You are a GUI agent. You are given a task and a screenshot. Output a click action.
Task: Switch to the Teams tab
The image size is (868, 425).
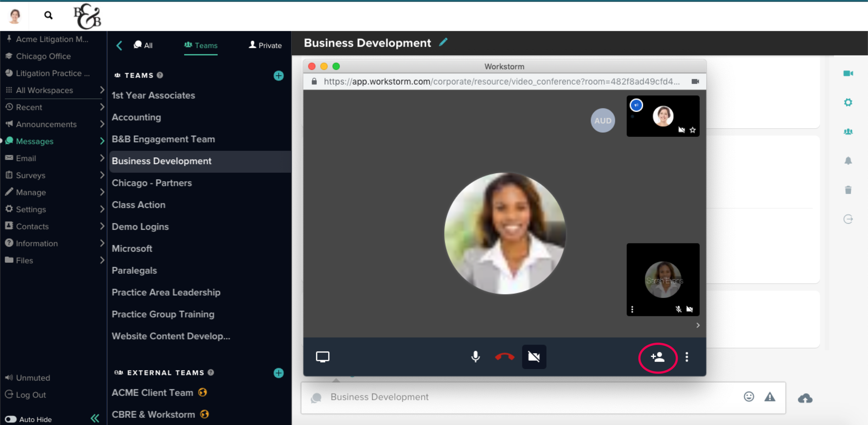200,45
